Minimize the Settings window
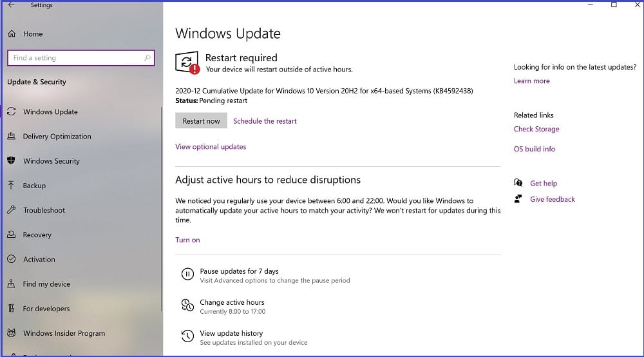The image size is (644, 357). (x=590, y=5)
